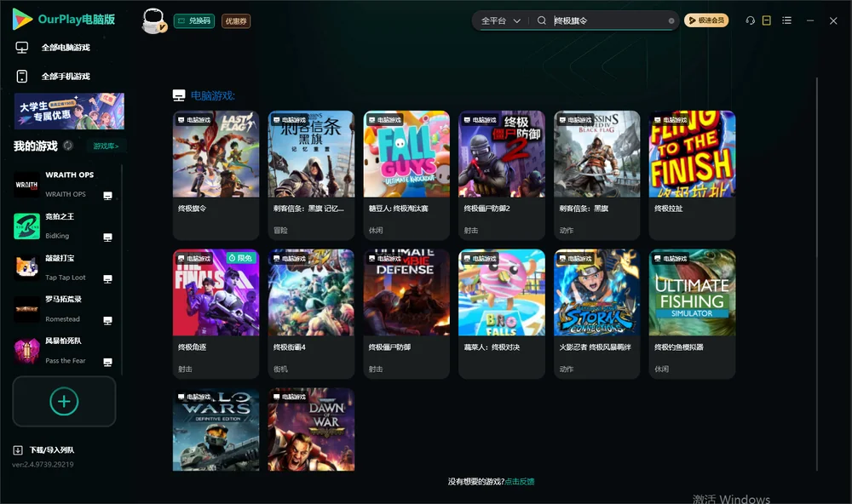Click the 优惠券 coupon button
852x504 pixels.
tap(236, 20)
